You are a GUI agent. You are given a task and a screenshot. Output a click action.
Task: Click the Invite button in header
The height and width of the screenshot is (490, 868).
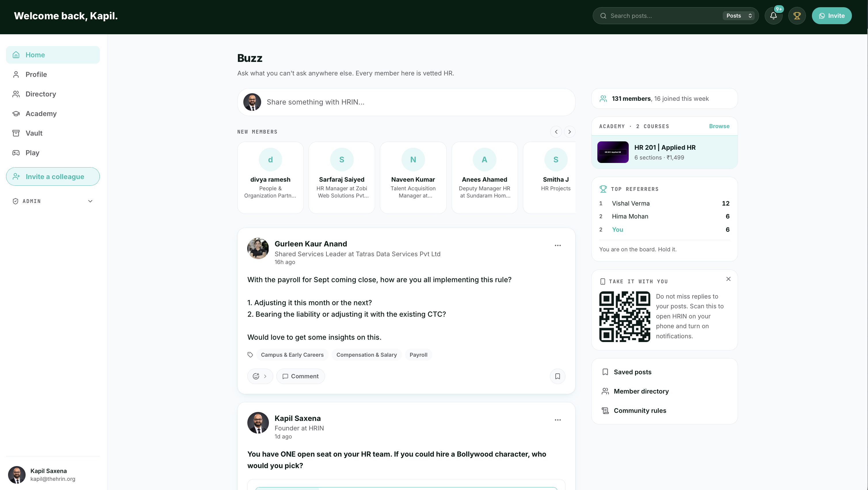coord(831,16)
